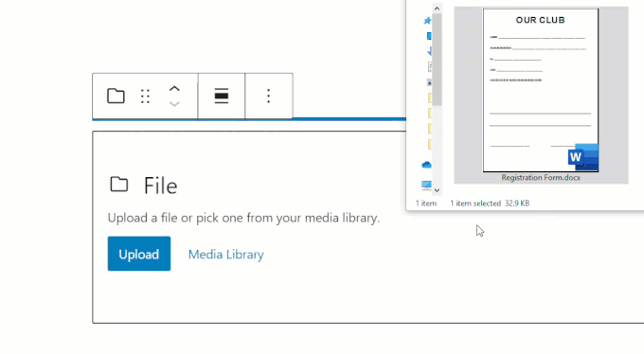Move the File block down with the arrow

pyautogui.click(x=174, y=104)
